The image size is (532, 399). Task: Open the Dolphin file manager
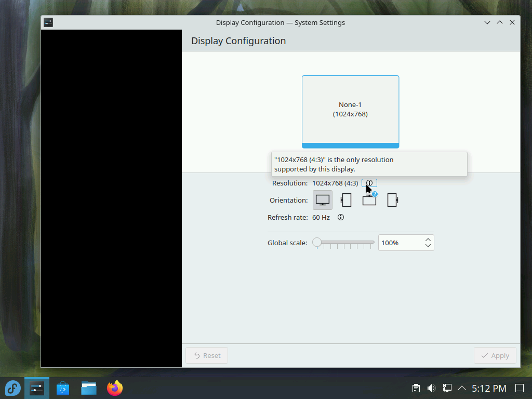[x=88, y=388]
